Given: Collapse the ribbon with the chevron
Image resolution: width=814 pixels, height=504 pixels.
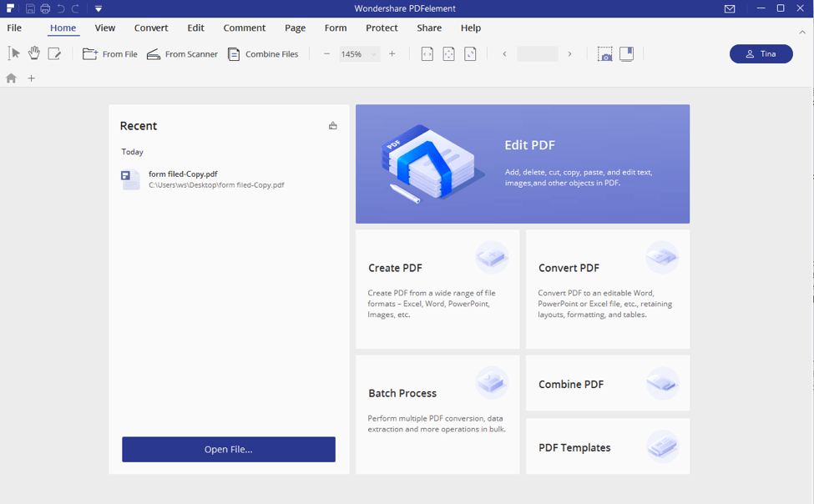Looking at the screenshot, I should pos(802,33).
